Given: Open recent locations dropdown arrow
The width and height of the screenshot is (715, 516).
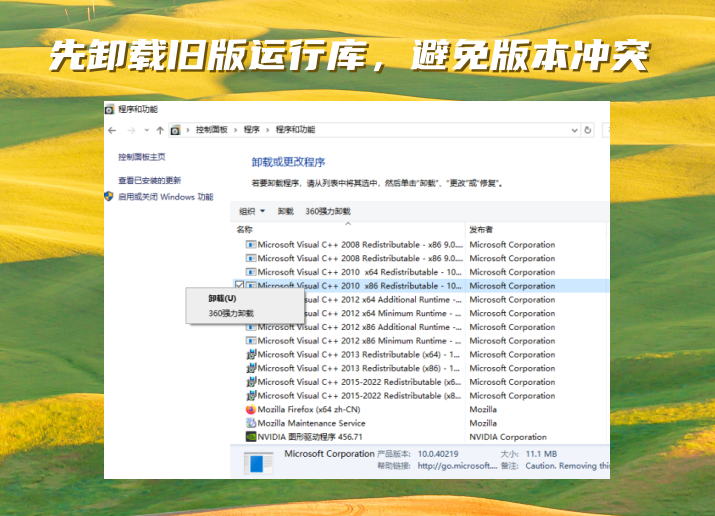Looking at the screenshot, I should (146, 130).
